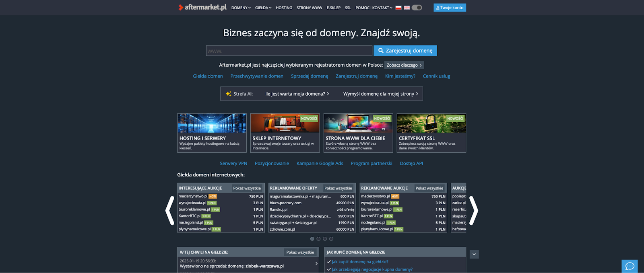Click the Strefa AI sparkle icon
644x273 pixels.
228,94
